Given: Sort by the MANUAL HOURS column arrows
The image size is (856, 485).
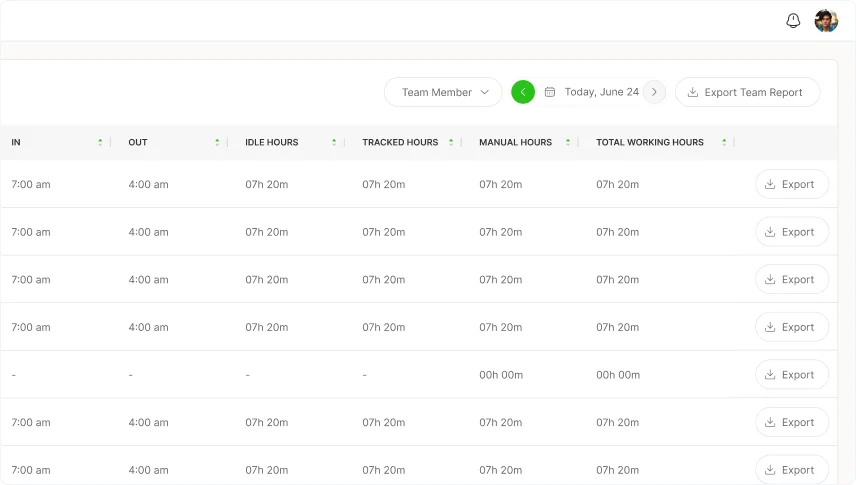Looking at the screenshot, I should click(568, 142).
